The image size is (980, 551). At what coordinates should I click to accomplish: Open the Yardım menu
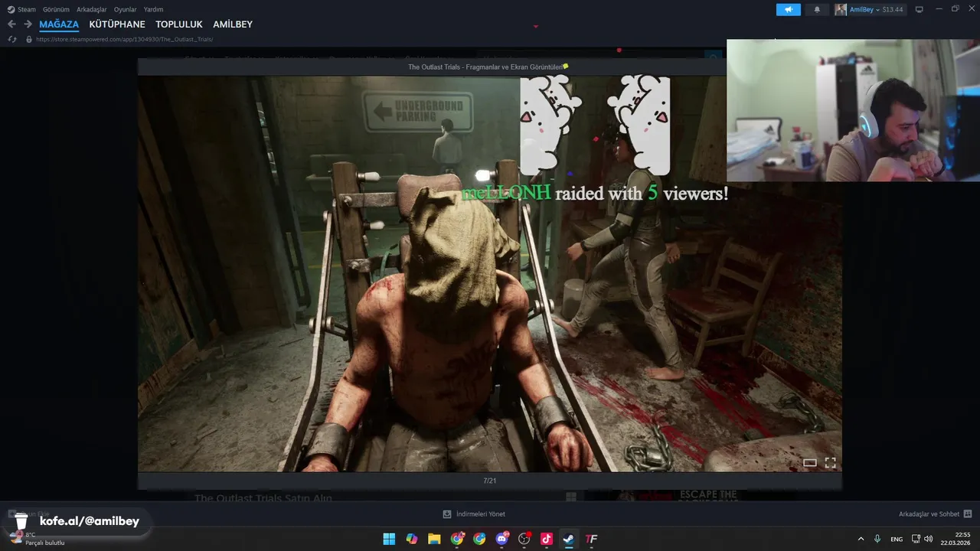153,9
